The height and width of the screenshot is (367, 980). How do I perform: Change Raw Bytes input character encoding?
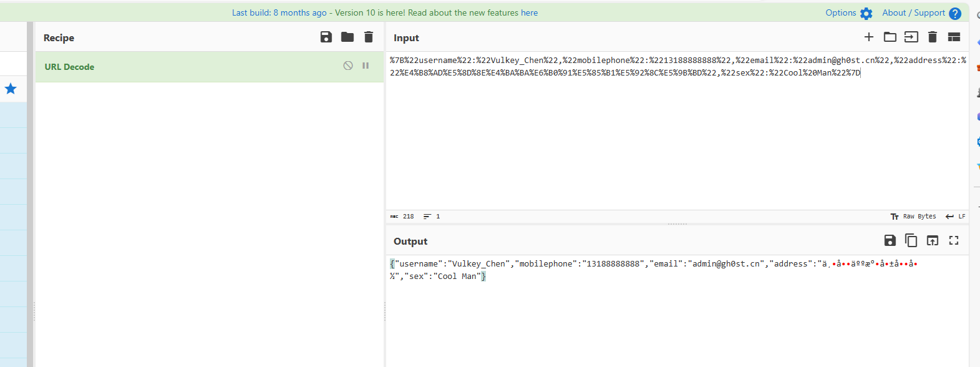pyautogui.click(x=913, y=217)
